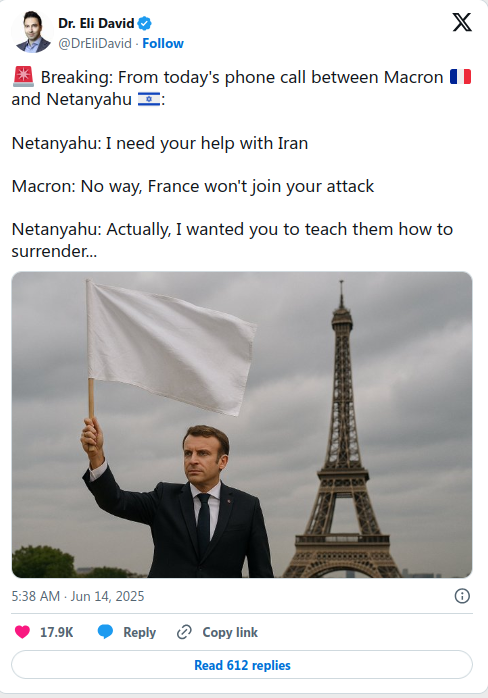488x698 pixels.
Task: Click Dr. Eli David's profile avatar
Action: click(x=32, y=32)
